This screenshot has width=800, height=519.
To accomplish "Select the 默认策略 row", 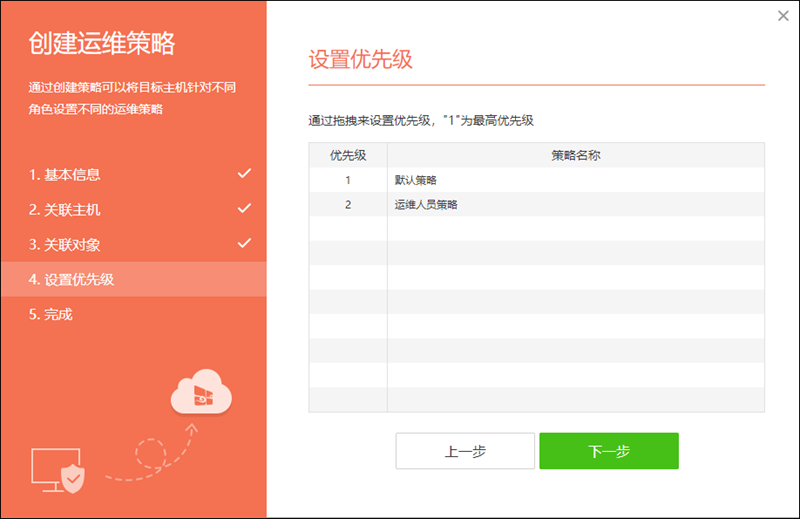I will point(575,180).
